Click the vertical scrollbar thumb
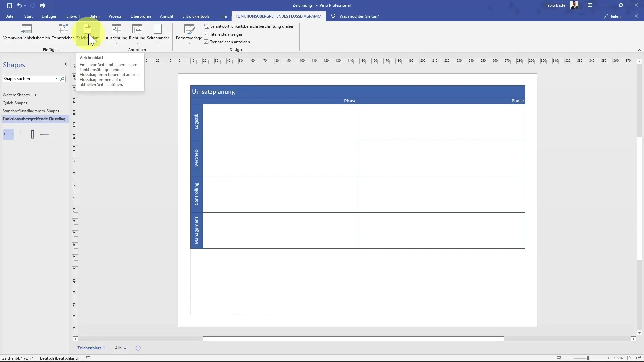Viewport: 644px width, 362px height. tap(639, 199)
